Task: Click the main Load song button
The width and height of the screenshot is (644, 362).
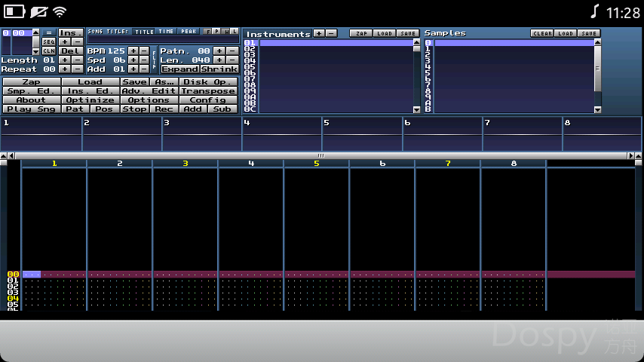Action: [90, 81]
